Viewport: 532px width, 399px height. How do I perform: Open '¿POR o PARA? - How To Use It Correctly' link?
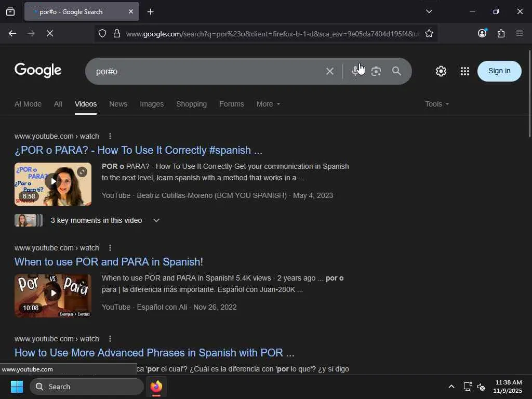(x=138, y=150)
